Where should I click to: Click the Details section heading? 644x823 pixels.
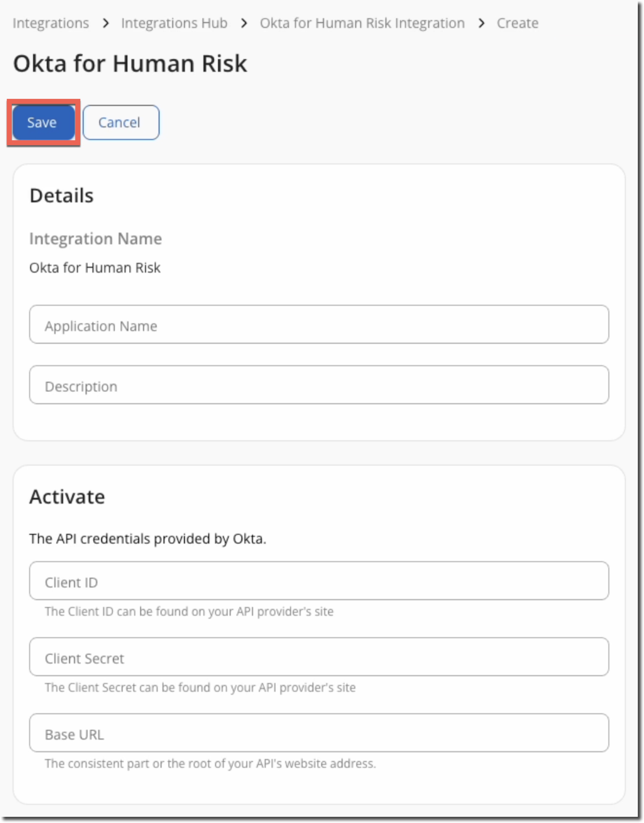tap(61, 195)
